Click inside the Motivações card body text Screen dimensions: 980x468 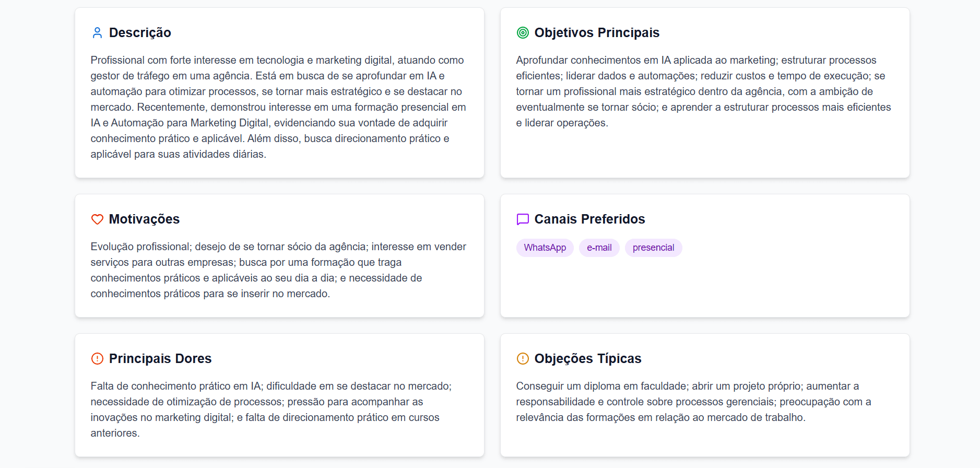278,270
